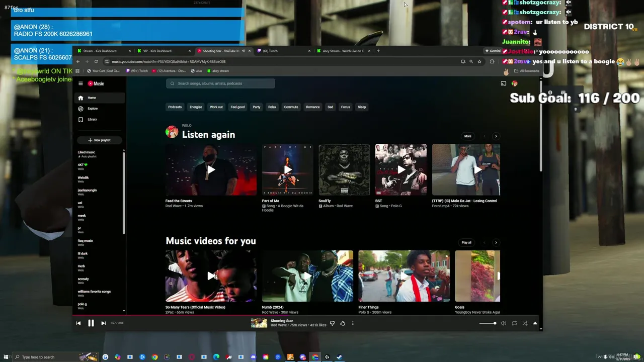Viewport: 644px width, 362px height.
Task: Pause the playing song
Action: (91, 323)
